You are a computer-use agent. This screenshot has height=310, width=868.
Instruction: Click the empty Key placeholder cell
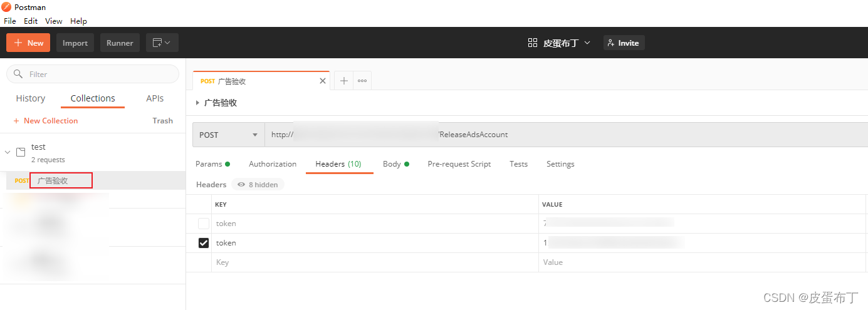(x=375, y=262)
